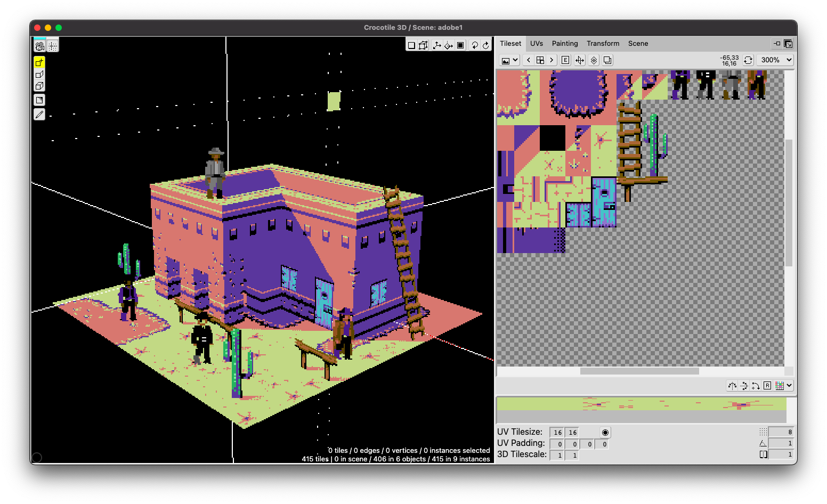
Task: Go to previous tileset arrow
Action: tap(528, 60)
